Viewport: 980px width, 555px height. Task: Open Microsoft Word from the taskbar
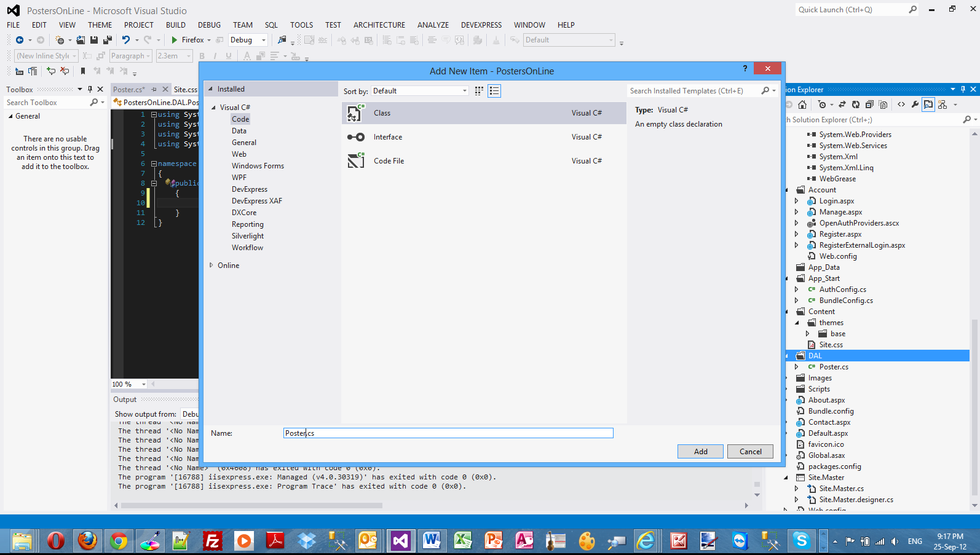(432, 541)
